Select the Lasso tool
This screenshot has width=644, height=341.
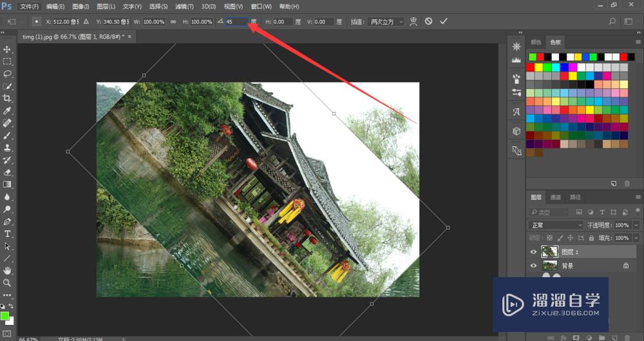(x=7, y=74)
